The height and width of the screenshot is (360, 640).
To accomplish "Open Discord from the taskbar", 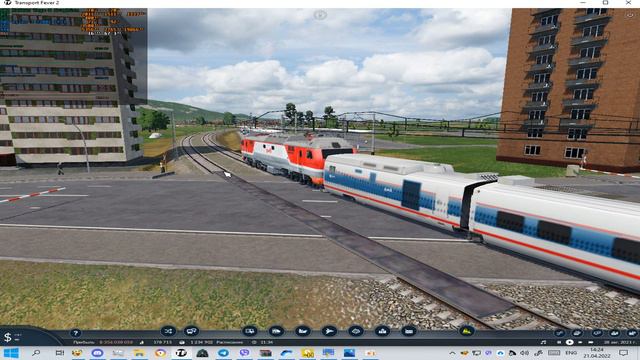I will (97, 353).
